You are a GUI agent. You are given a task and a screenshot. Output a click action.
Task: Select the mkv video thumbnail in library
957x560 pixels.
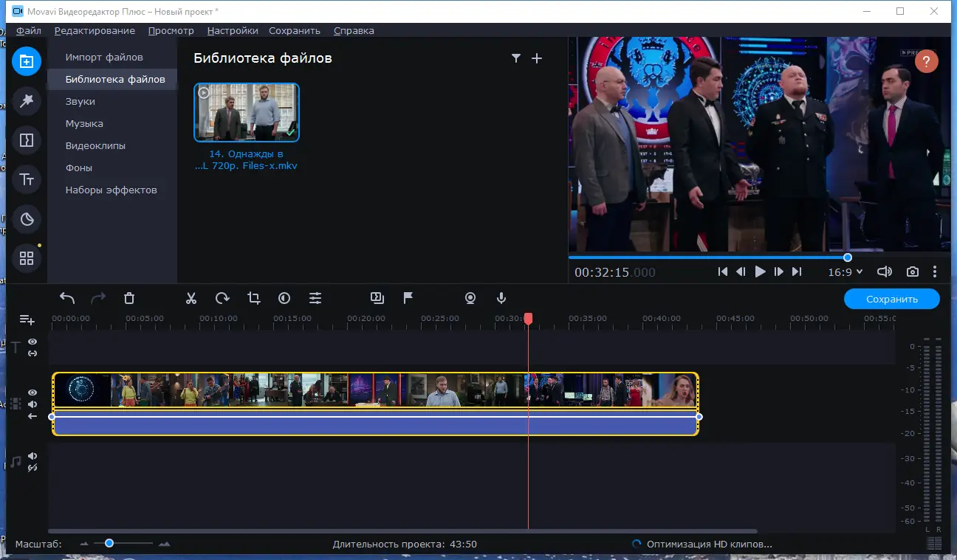click(247, 112)
